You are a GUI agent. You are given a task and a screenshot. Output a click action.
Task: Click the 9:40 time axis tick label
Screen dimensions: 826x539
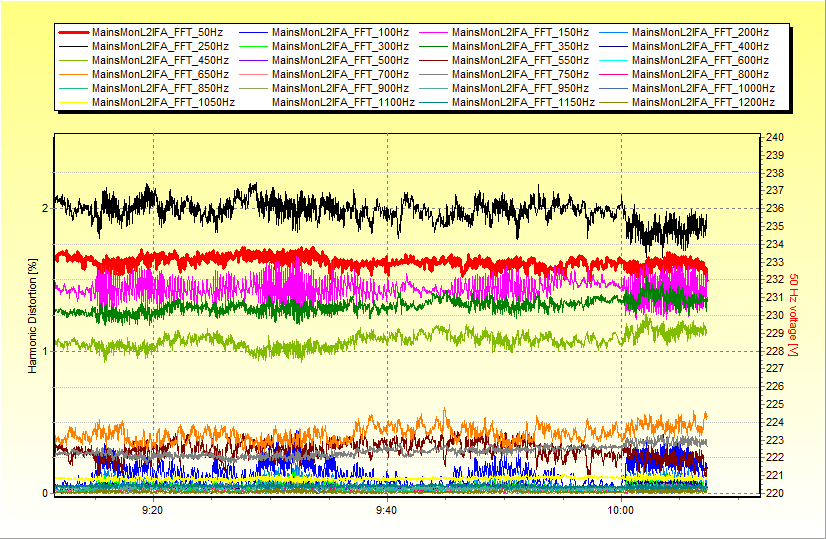[387, 509]
